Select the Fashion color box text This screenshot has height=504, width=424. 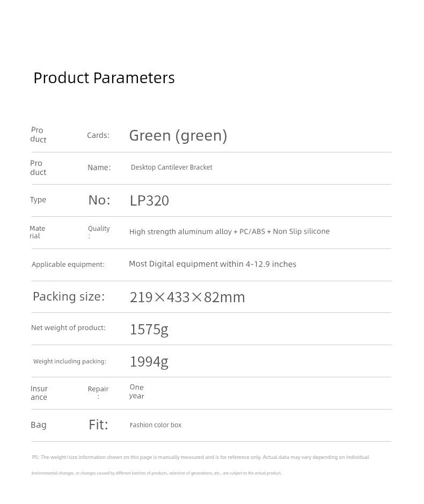pyautogui.click(x=156, y=425)
